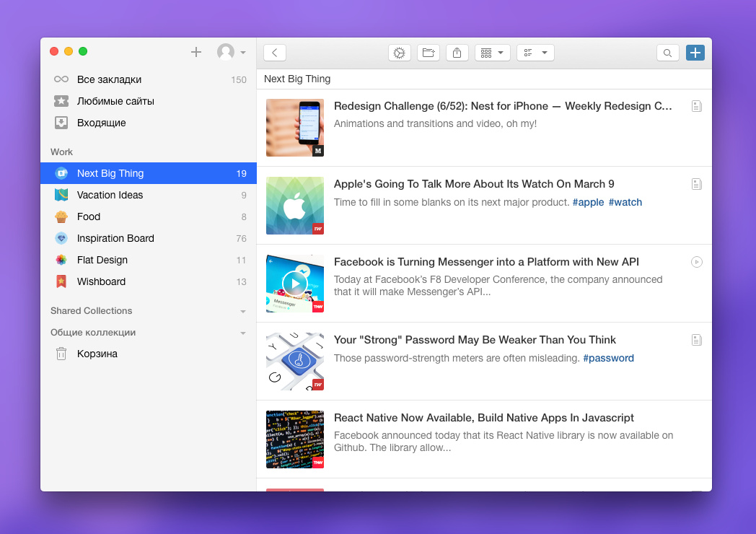
Task: Click the Wishboard bookmark icon
Action: pyautogui.click(x=61, y=281)
